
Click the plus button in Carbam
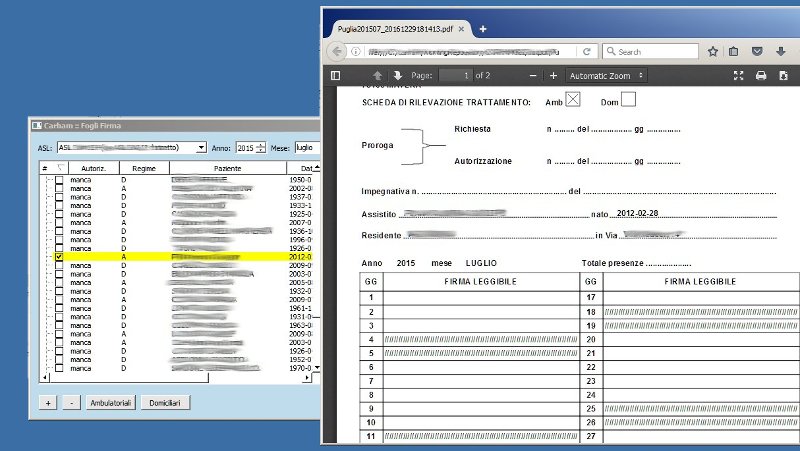tap(48, 403)
